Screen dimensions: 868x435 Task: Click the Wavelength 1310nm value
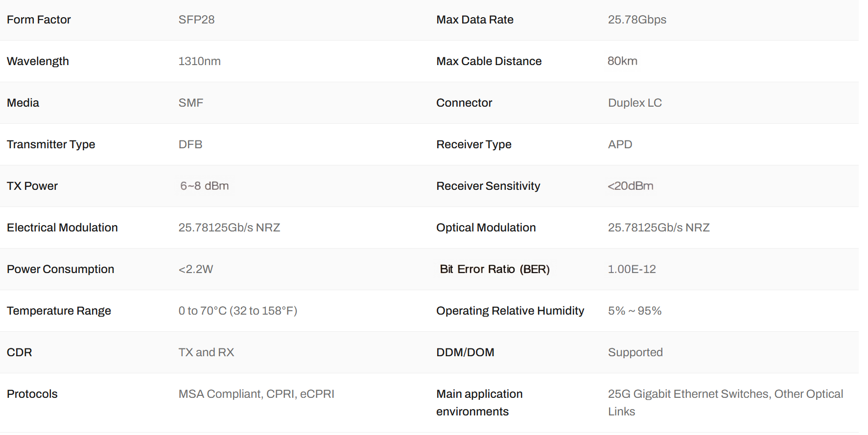[199, 61]
